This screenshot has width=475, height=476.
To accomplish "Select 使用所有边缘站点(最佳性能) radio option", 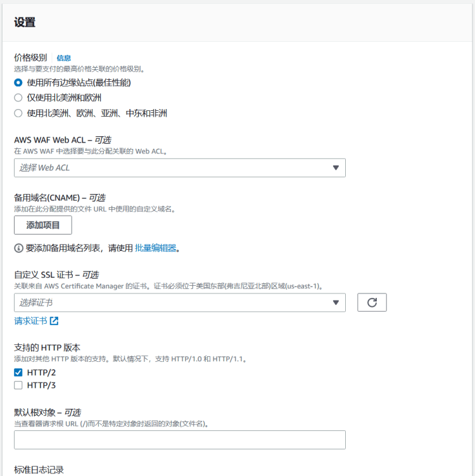I will [18, 82].
